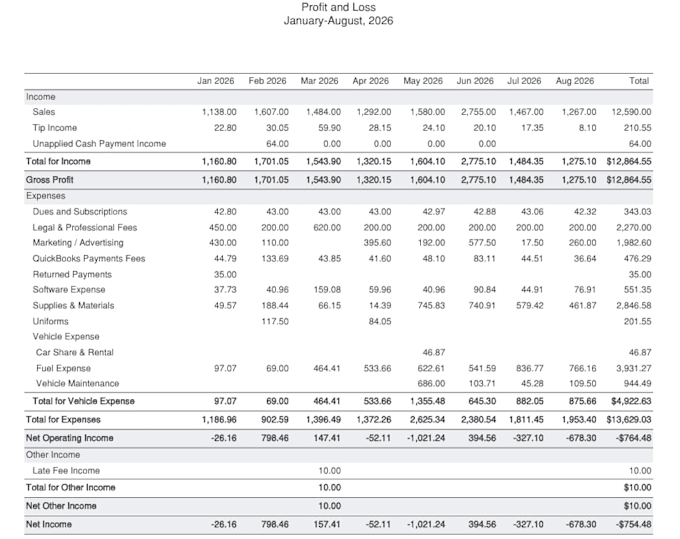The image size is (680, 539).
Task: Click the Total for Income row label
Action: click(58, 161)
